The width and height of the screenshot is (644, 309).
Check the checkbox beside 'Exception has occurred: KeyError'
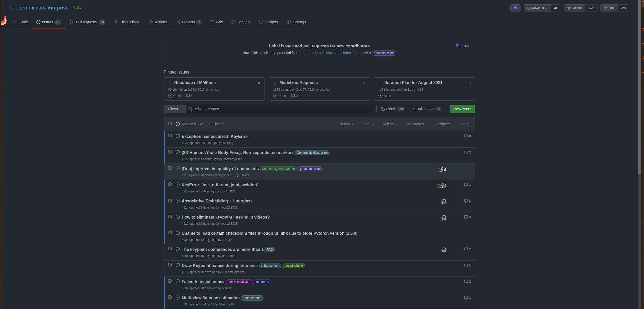pyautogui.click(x=170, y=136)
